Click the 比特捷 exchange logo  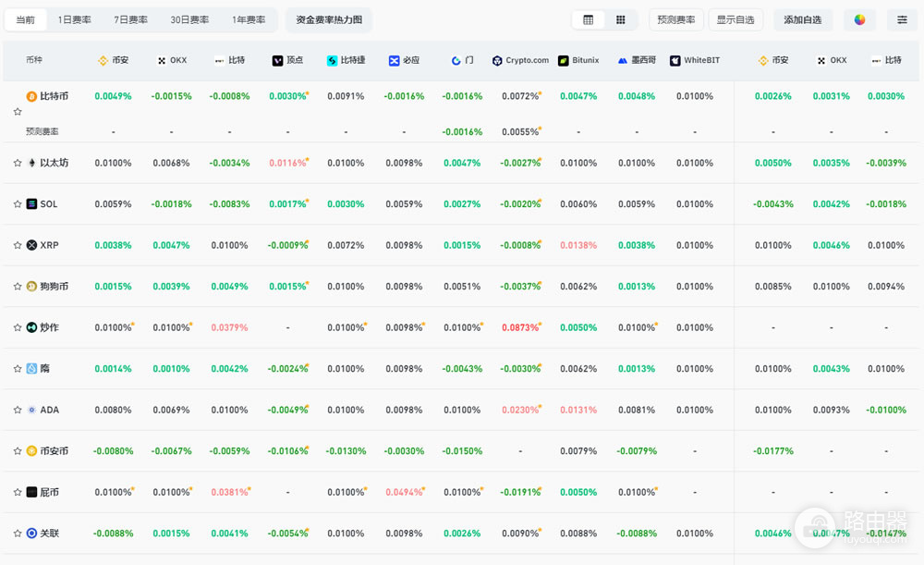(x=333, y=60)
